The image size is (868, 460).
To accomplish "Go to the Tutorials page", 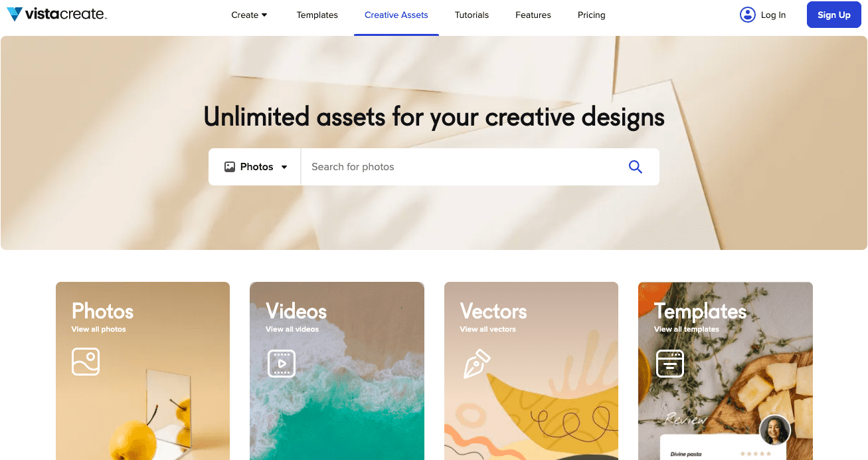I will tap(472, 15).
